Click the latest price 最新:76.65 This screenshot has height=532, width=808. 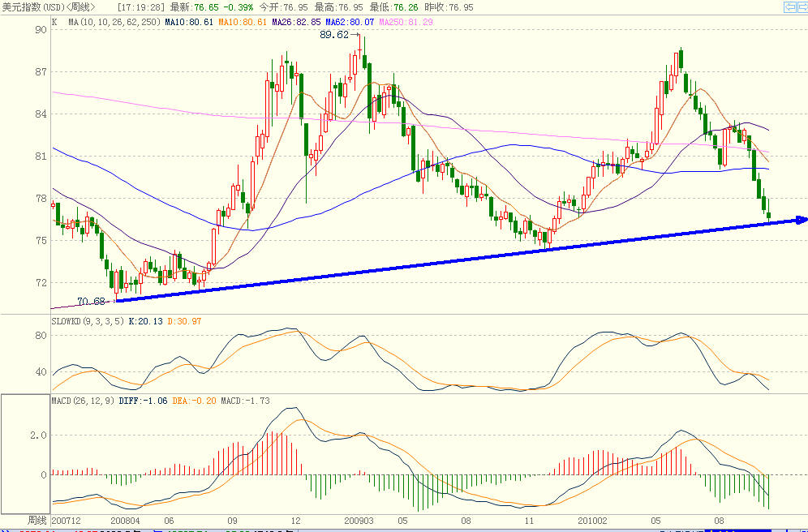click(x=193, y=8)
